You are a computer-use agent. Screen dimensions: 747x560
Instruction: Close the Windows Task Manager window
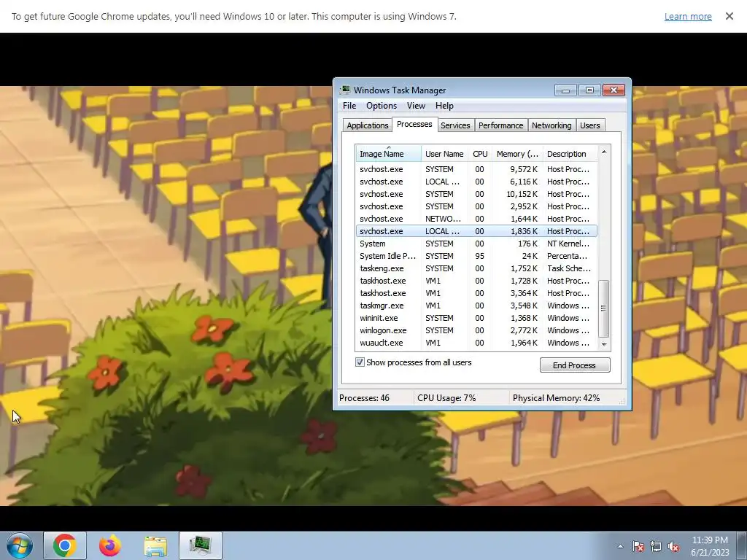tap(614, 90)
